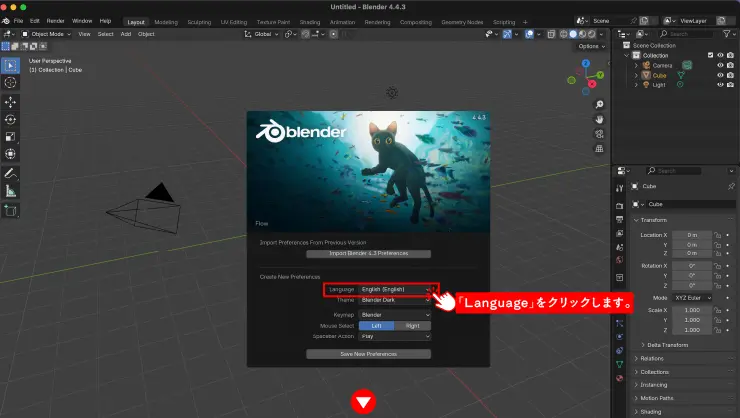This screenshot has width=740, height=418.
Task: Select the Select Box tool
Action: point(10,65)
